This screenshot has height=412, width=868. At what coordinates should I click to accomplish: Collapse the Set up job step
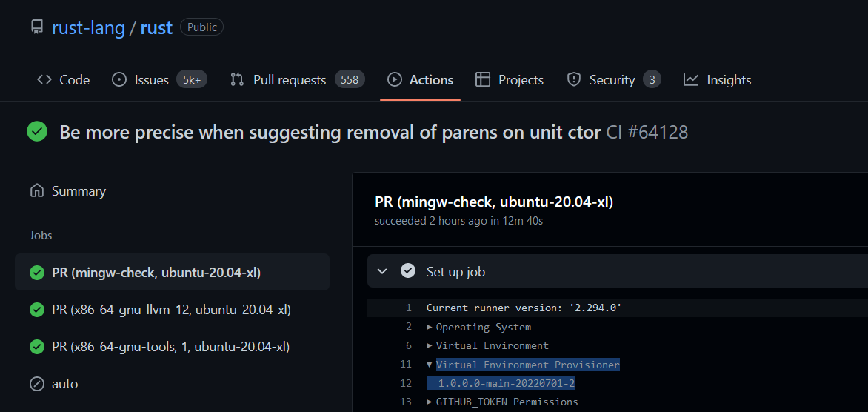382,271
